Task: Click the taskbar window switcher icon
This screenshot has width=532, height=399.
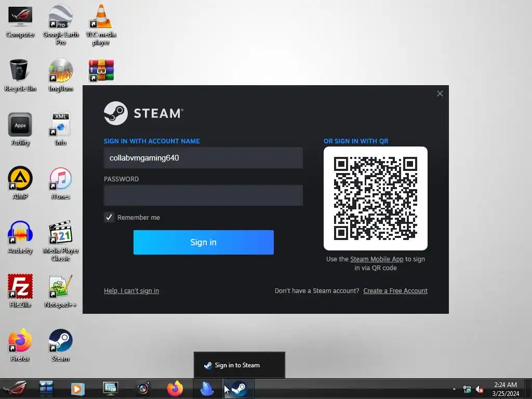Action: (x=46, y=389)
